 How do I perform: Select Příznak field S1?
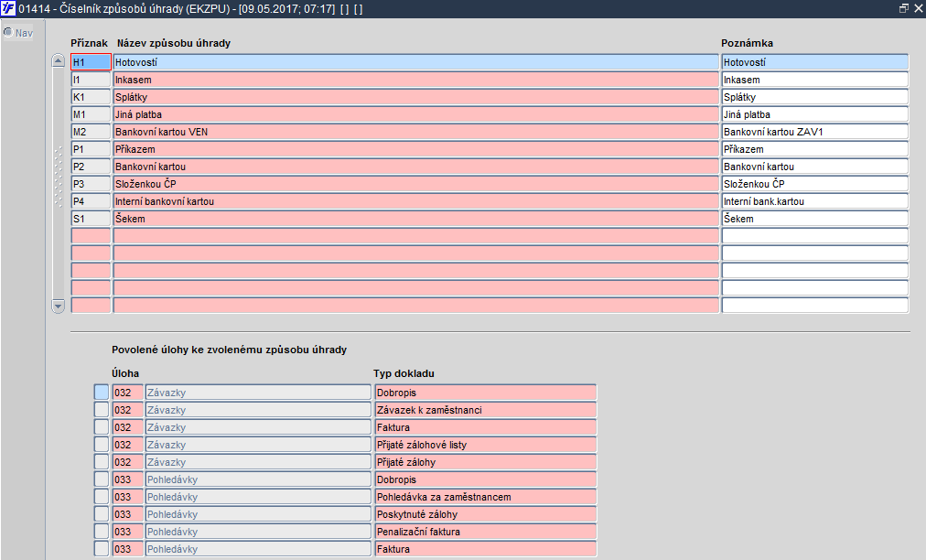point(91,219)
